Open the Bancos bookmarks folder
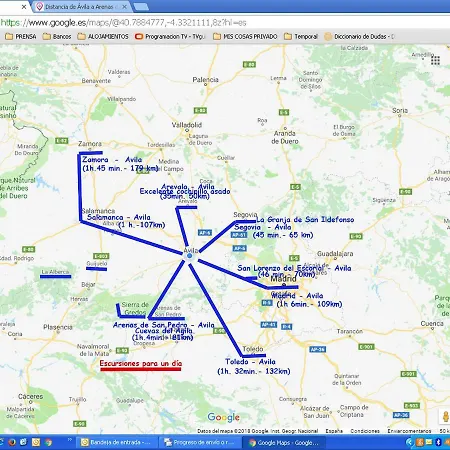Image resolution: width=450 pixels, height=450 pixels. tap(57, 36)
